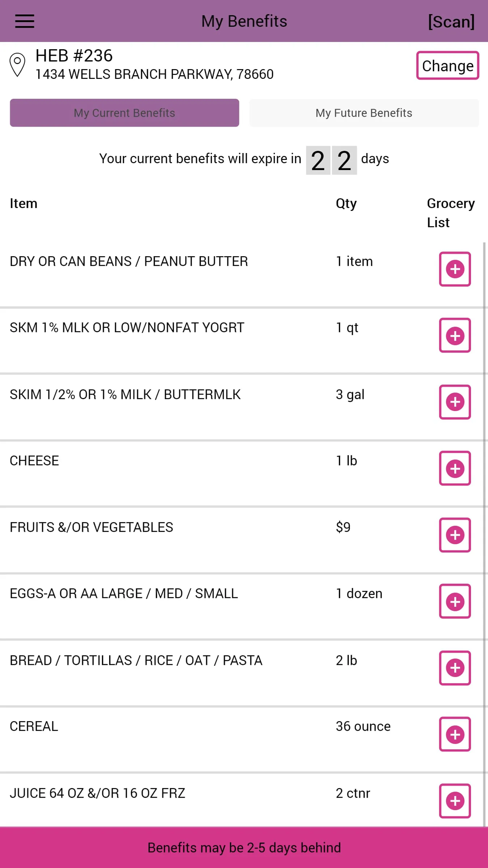Add Skim Milk / Buttermilk to grocery list
The width and height of the screenshot is (488, 868).
(x=455, y=402)
